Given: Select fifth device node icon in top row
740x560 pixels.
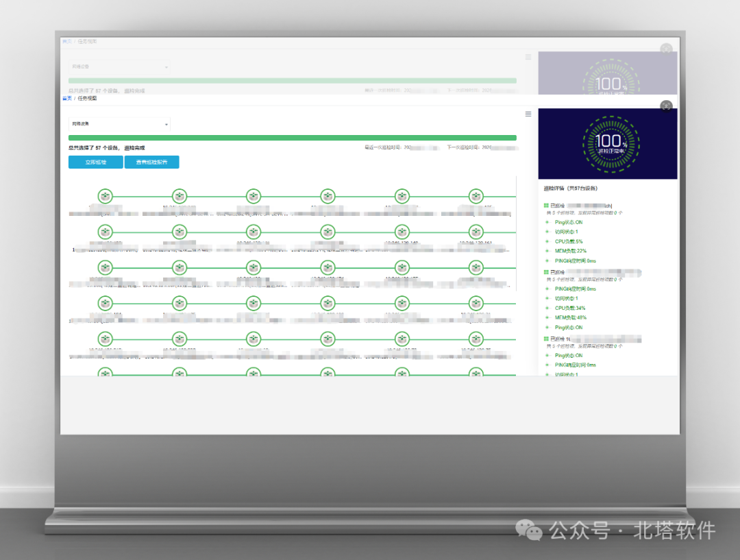Looking at the screenshot, I should [x=402, y=196].
